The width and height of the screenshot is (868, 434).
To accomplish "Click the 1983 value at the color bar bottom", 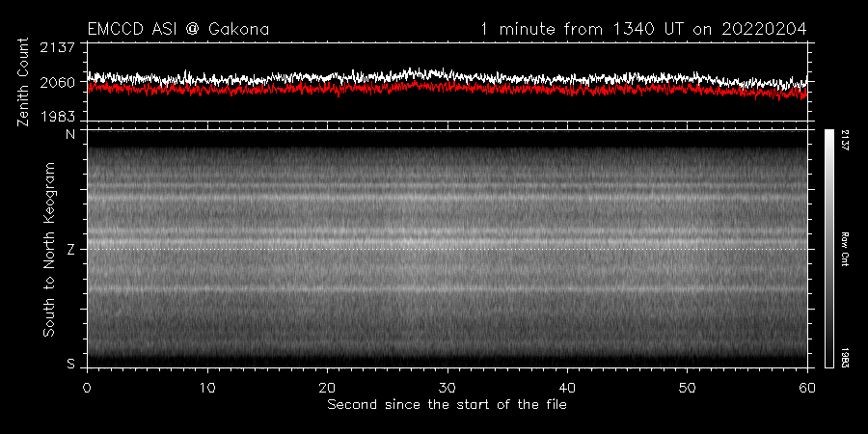I will tap(845, 358).
